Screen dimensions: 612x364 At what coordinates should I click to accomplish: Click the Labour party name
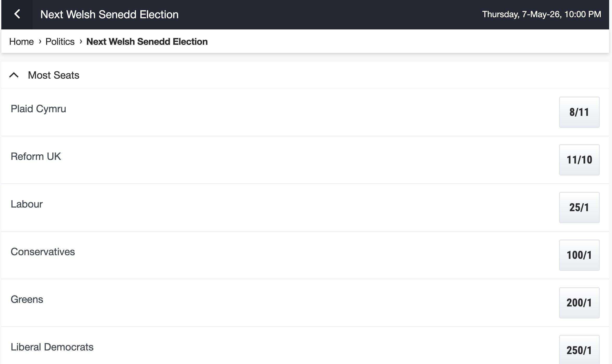(x=27, y=204)
